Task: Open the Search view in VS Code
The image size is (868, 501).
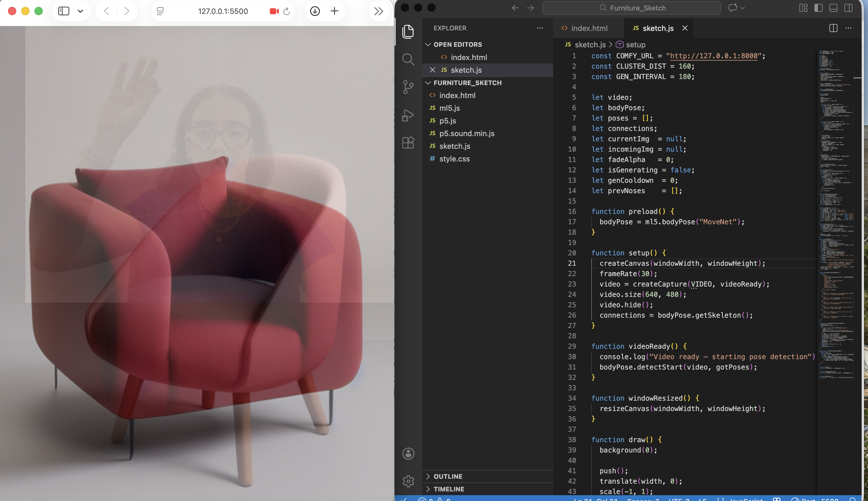Action: click(408, 59)
